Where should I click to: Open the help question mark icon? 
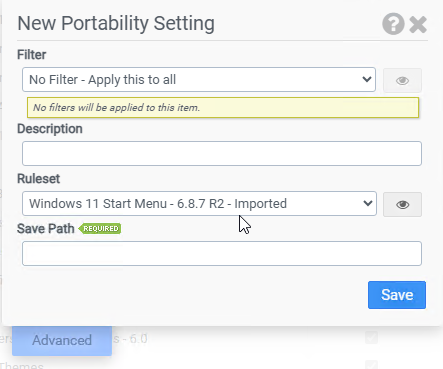(393, 24)
